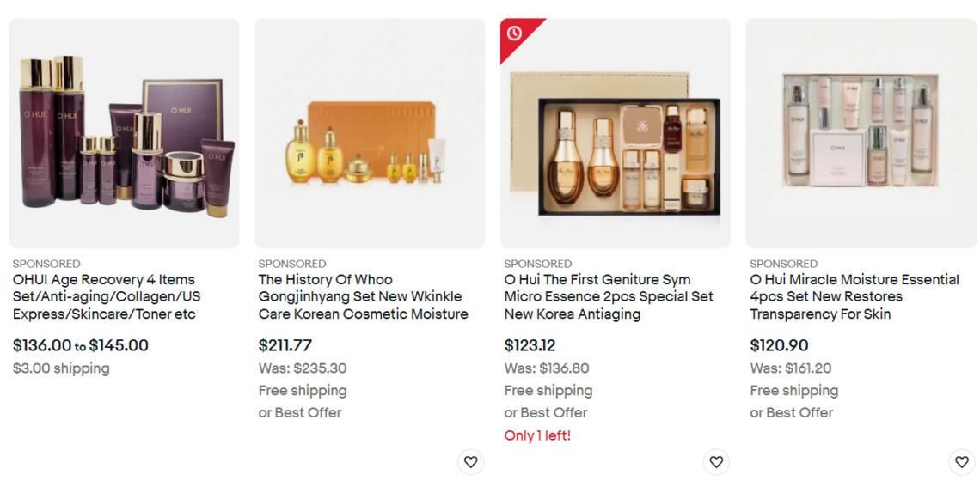Open O Hui Miracle Moisture Essential title link
Screen dimensions: 980x487
pos(854,296)
